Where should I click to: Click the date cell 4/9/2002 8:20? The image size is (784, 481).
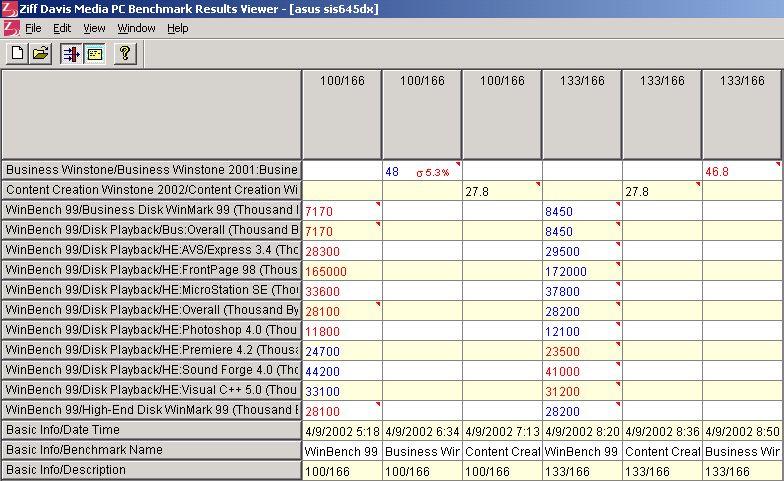point(582,431)
